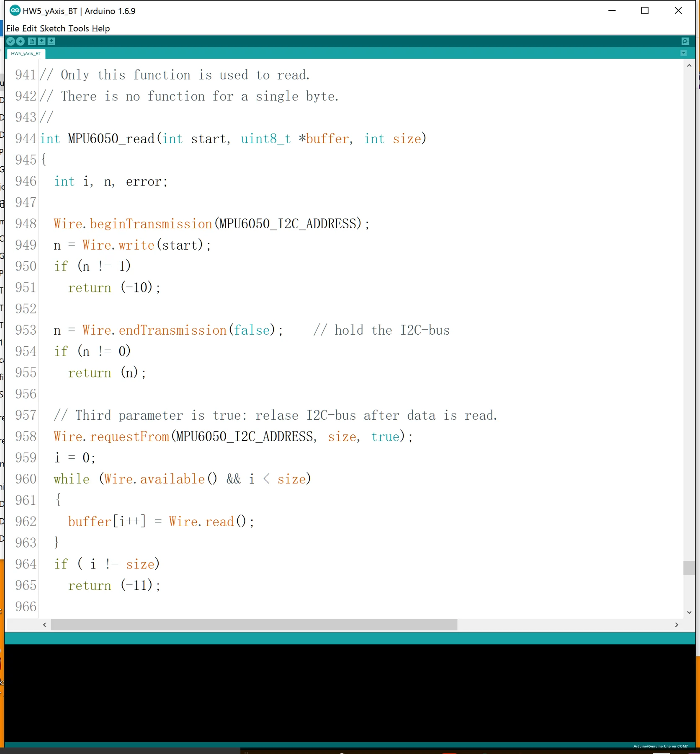Click on return (-10) in line 951
Screen dimensions: 700x754
click(x=111, y=288)
